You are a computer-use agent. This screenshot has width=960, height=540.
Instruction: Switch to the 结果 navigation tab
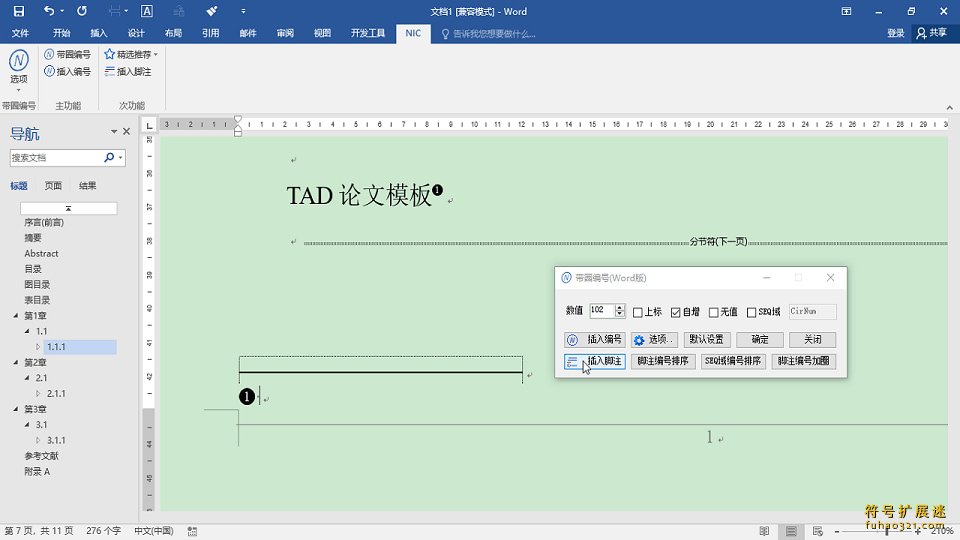pos(88,186)
